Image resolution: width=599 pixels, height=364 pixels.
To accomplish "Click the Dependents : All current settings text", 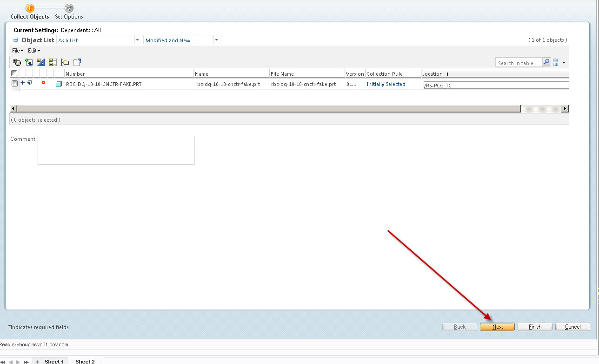I will click(81, 30).
